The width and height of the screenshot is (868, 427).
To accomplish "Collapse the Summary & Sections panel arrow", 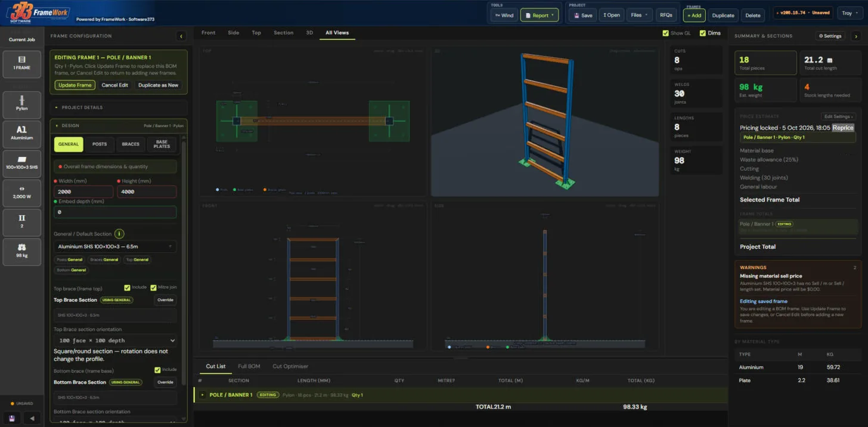I will pyautogui.click(x=856, y=36).
